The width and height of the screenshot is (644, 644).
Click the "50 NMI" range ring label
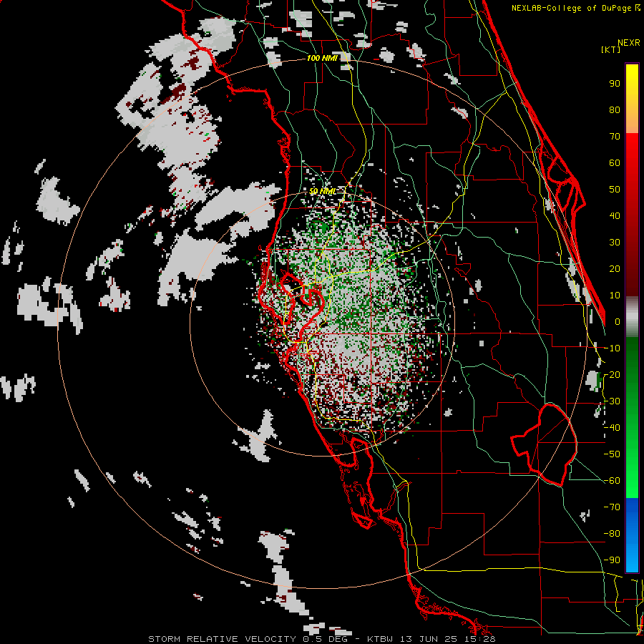click(323, 191)
